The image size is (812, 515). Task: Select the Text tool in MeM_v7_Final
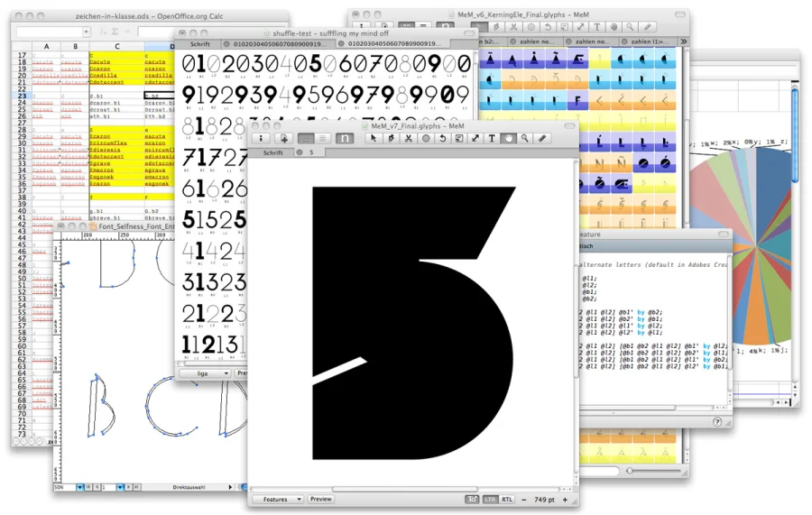(x=492, y=139)
